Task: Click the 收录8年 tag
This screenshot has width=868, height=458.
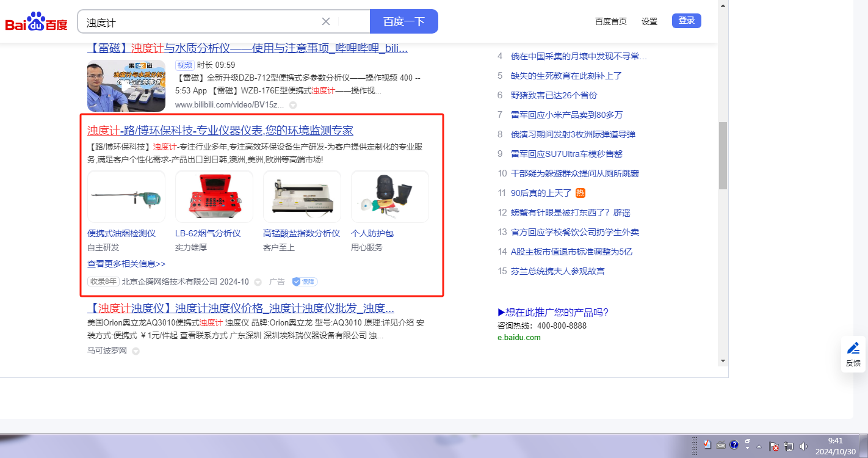Action: (x=103, y=282)
